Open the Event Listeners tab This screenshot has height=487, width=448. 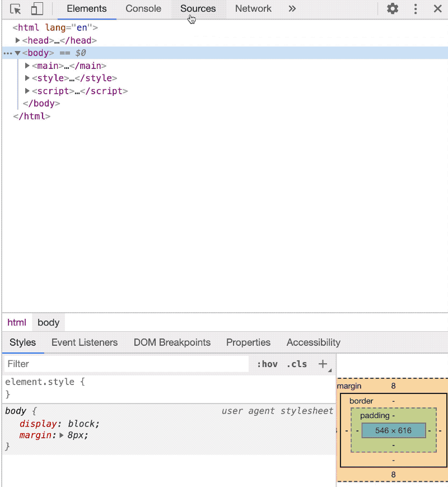click(x=85, y=342)
